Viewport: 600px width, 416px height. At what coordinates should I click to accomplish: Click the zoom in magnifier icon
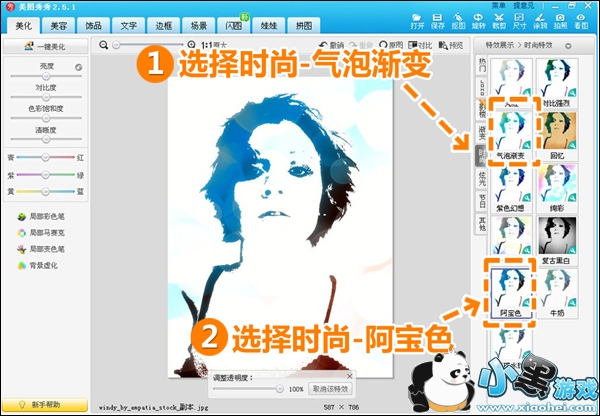click(x=192, y=45)
